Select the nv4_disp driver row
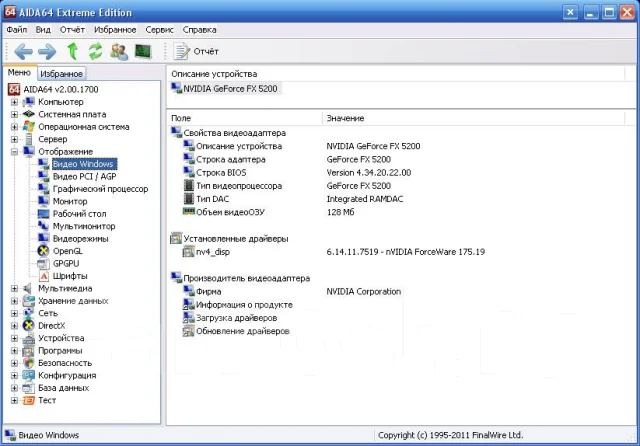 pos(213,252)
